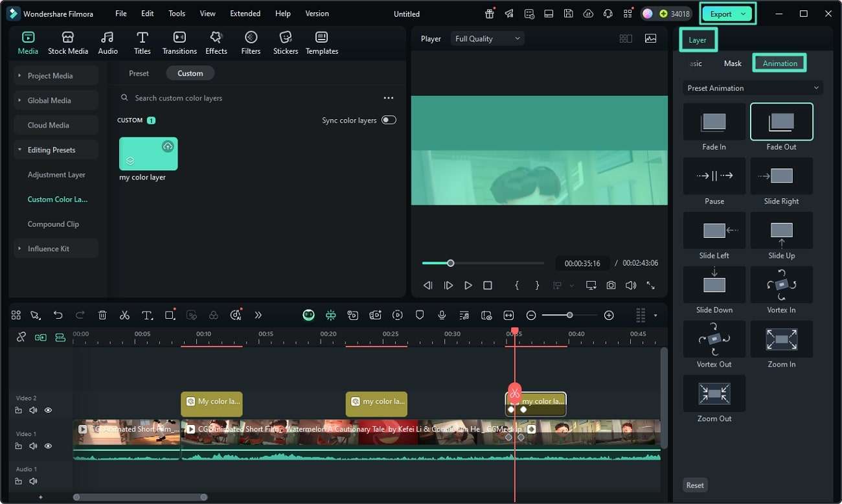Open the image scope icon in player
The width and height of the screenshot is (842, 504).
tap(650, 39)
